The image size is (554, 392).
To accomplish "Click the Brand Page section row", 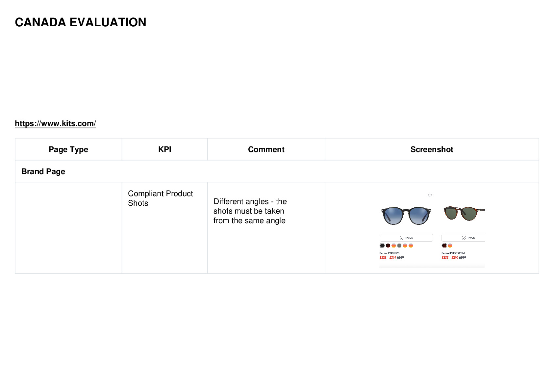I will [x=277, y=171].
